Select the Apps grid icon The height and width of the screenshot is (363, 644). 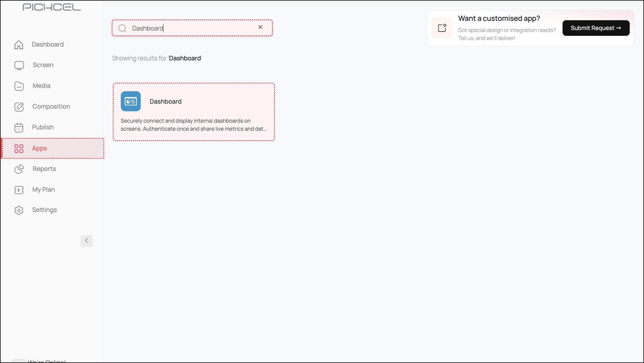point(19,148)
